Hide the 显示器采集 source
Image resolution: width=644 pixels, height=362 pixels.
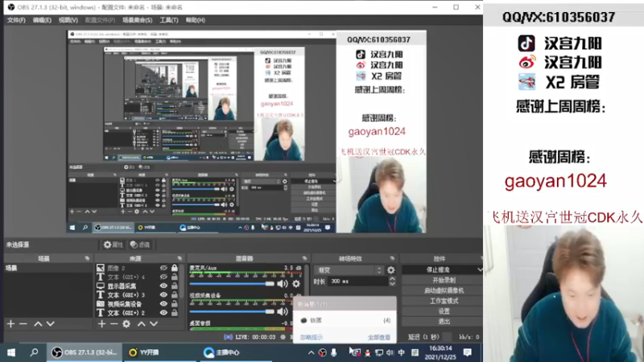point(163,286)
